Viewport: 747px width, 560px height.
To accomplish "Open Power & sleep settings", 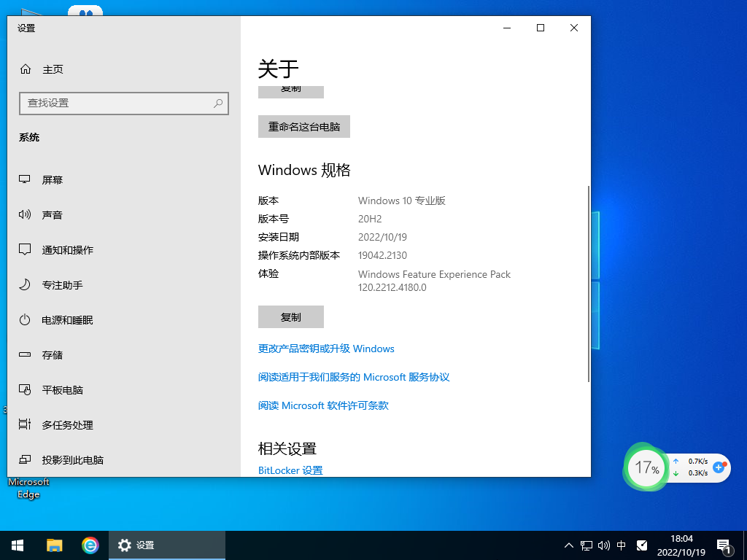I will tap(67, 319).
